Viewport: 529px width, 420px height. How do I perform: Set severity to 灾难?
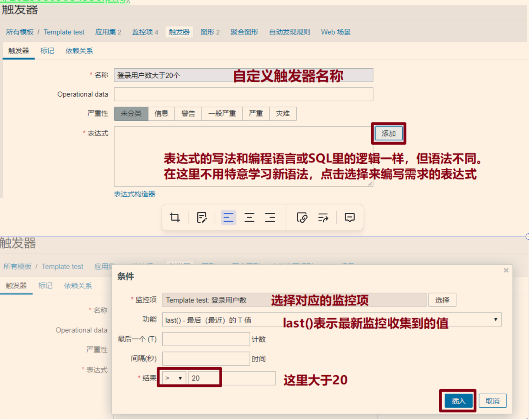pyautogui.click(x=283, y=114)
